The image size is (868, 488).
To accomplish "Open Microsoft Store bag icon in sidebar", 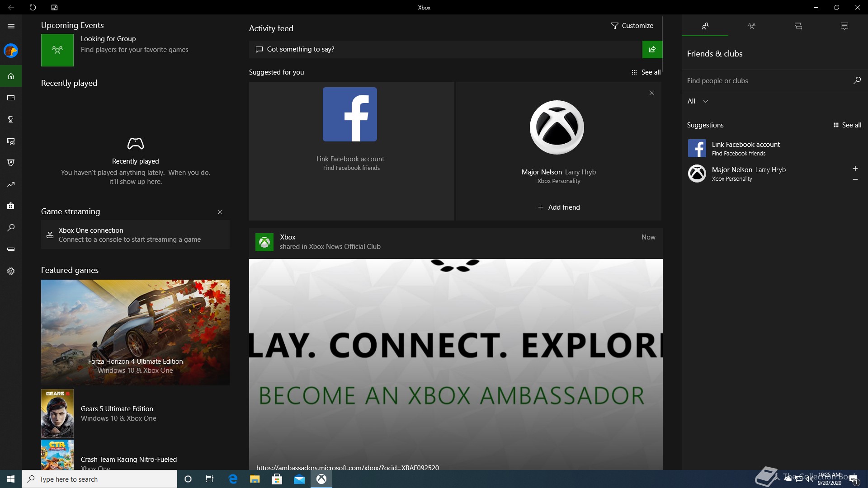I will (11, 206).
